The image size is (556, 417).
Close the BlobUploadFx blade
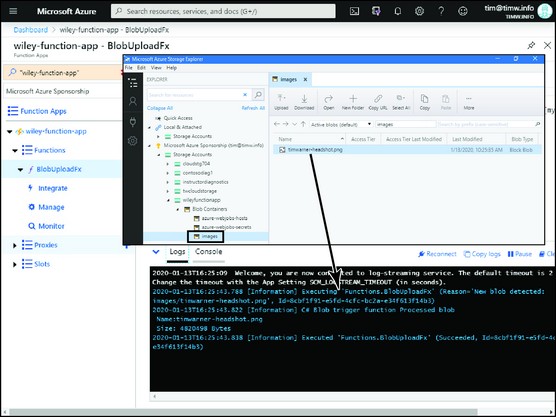(x=547, y=45)
